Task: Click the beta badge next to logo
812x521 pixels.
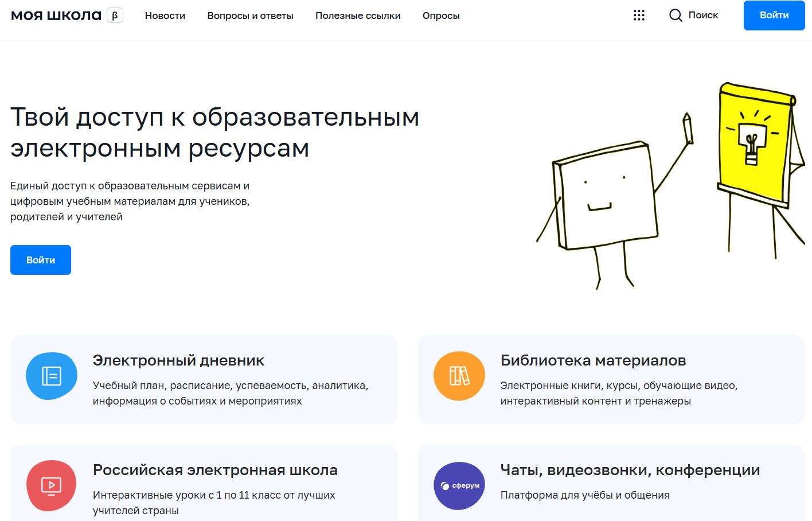Action: (115, 15)
